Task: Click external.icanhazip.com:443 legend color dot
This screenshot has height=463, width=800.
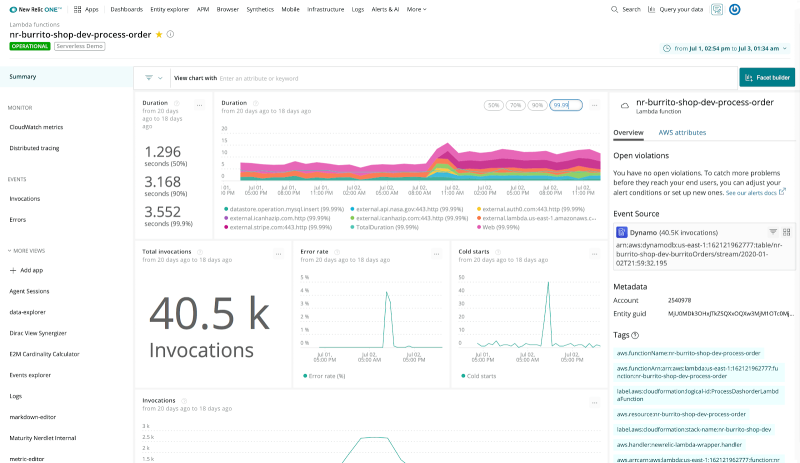Action: pos(353,218)
